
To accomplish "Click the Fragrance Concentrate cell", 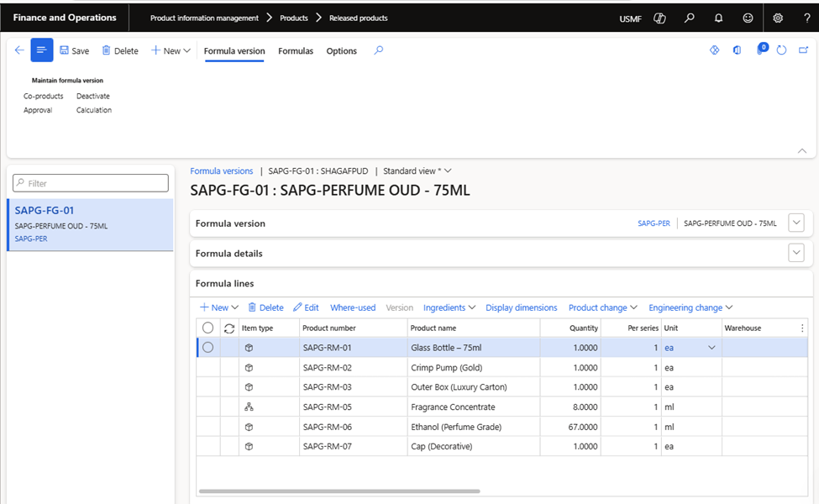I will (x=474, y=407).
